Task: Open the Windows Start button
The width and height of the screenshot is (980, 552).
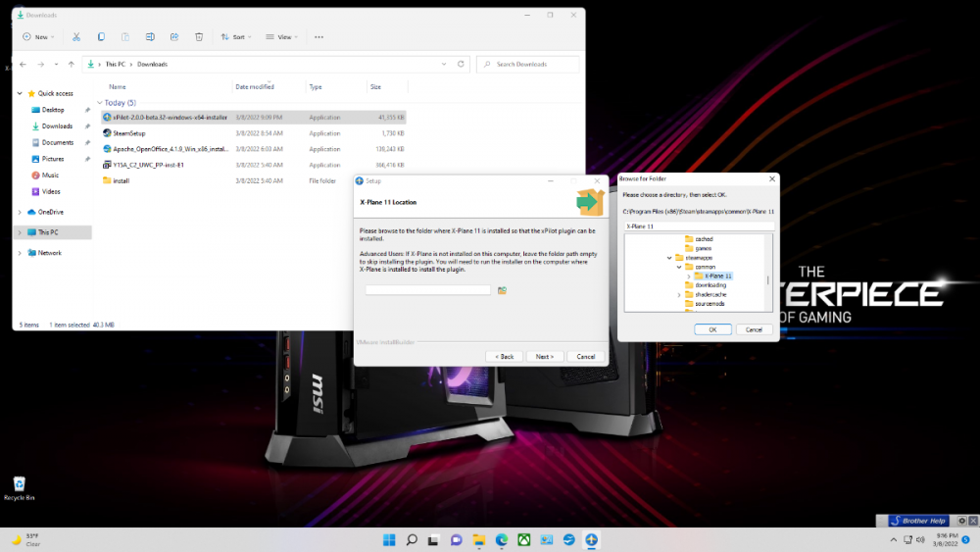Action: [389, 539]
